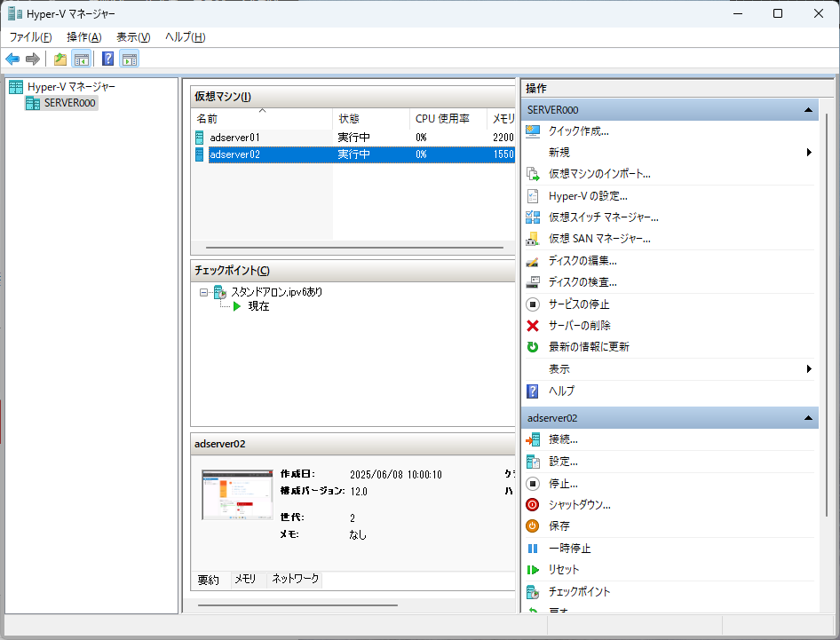Click the adserver02 preview thumbnail
Screen dimensions: 840x640
[x=237, y=494]
